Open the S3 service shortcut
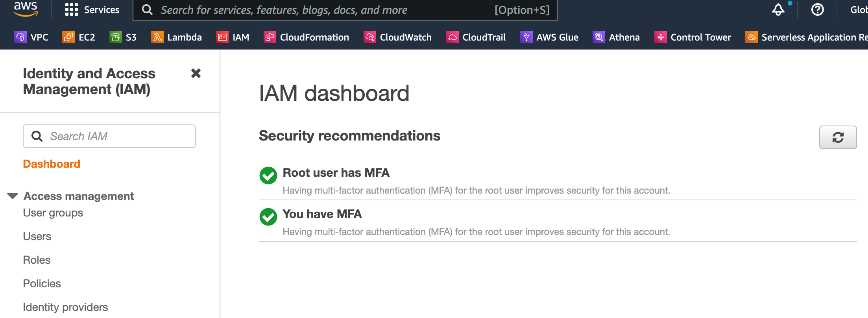868x318 pixels. [x=123, y=37]
